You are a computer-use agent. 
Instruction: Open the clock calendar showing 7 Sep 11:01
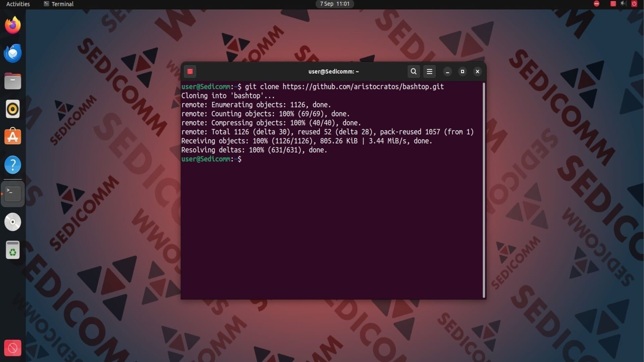(334, 4)
